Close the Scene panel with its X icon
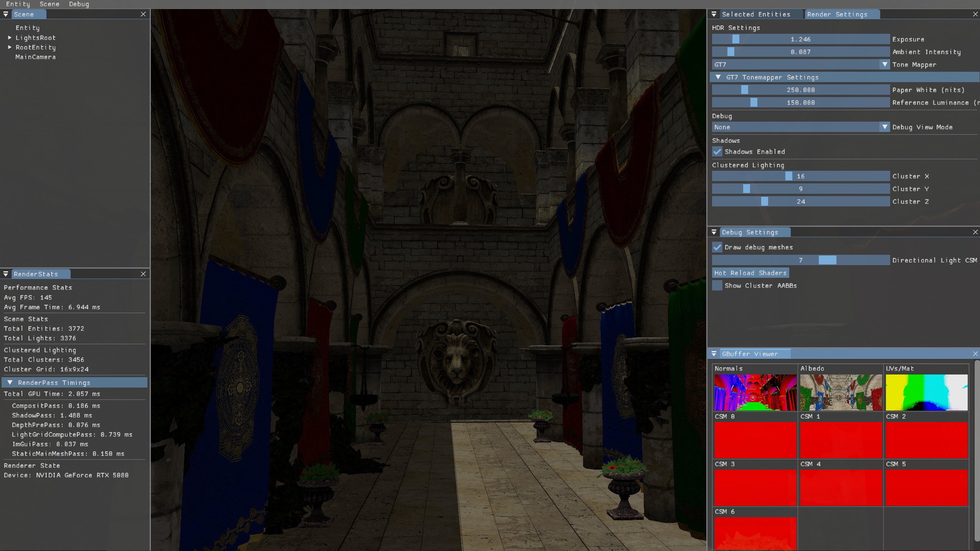Screen dimensions: 980x551 pos(143,14)
